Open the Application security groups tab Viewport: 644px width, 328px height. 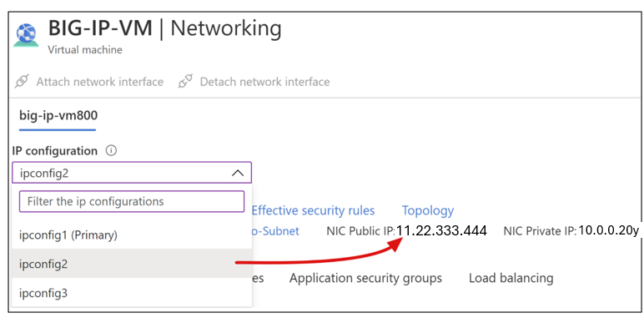click(365, 278)
